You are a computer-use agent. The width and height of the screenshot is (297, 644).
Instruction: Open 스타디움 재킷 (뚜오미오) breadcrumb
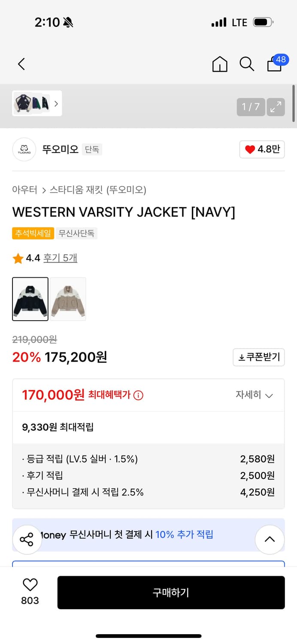coord(98,190)
